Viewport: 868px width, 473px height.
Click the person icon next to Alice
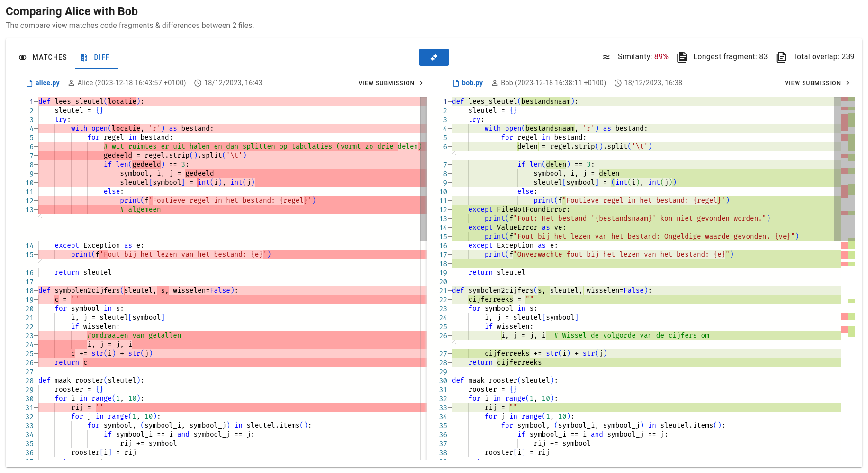point(72,83)
